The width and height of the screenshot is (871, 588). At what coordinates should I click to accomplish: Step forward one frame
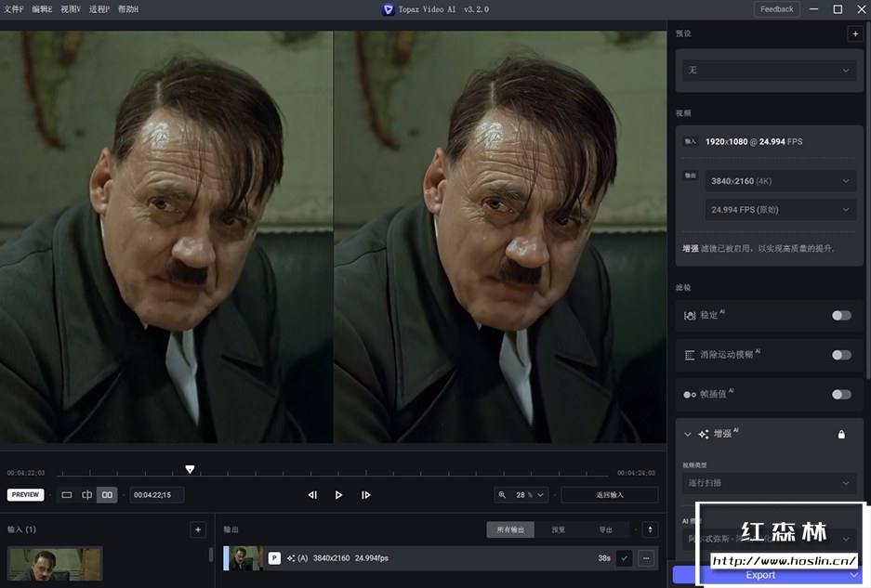[365, 495]
